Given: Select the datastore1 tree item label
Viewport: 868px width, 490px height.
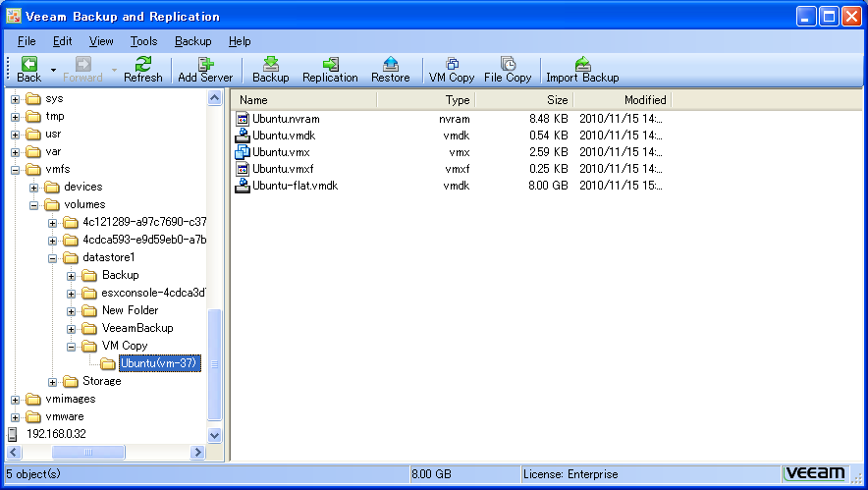Looking at the screenshot, I should click(x=108, y=257).
